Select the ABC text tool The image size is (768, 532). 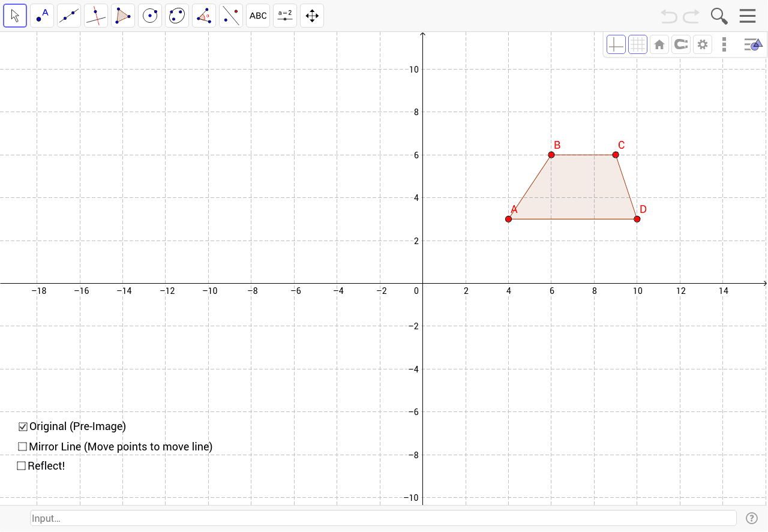click(257, 16)
